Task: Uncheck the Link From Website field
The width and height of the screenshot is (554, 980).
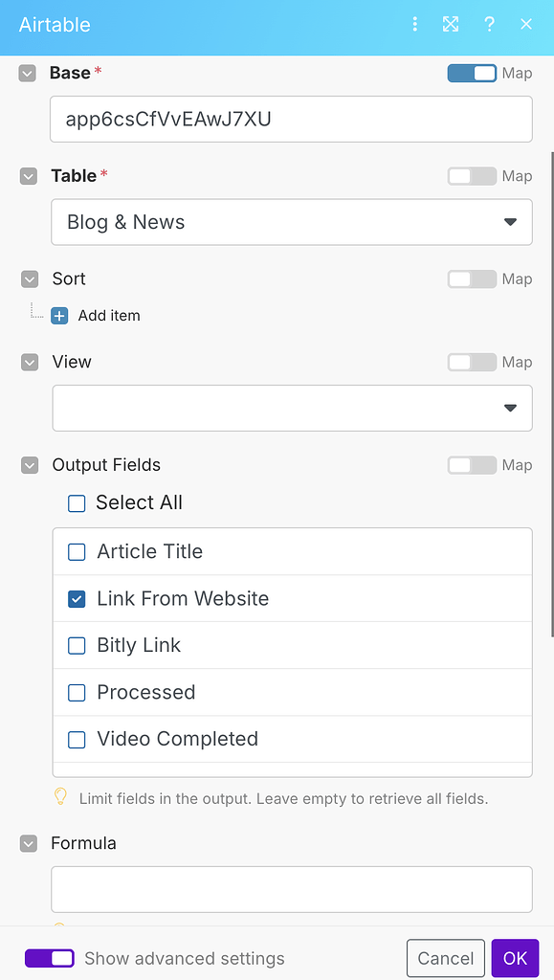Action: 76,598
